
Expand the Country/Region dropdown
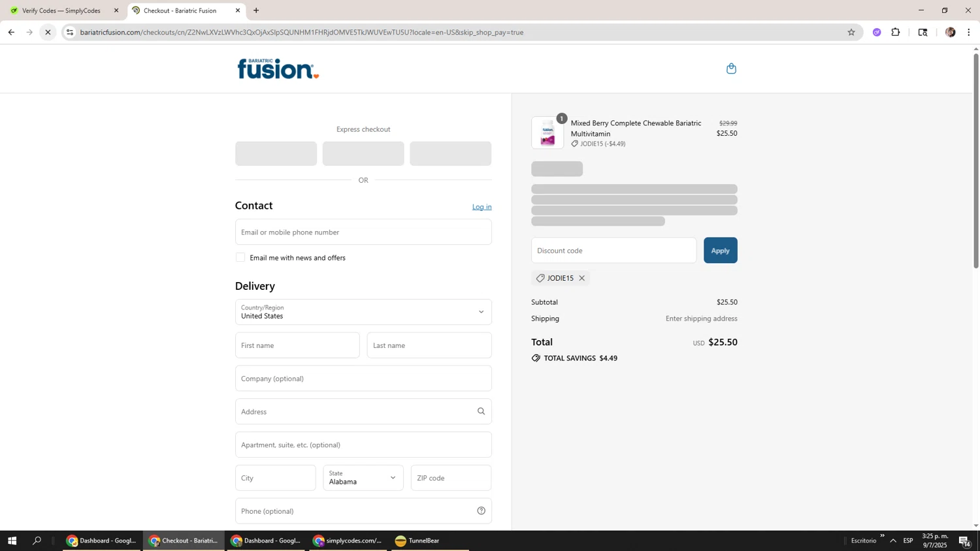tap(363, 312)
